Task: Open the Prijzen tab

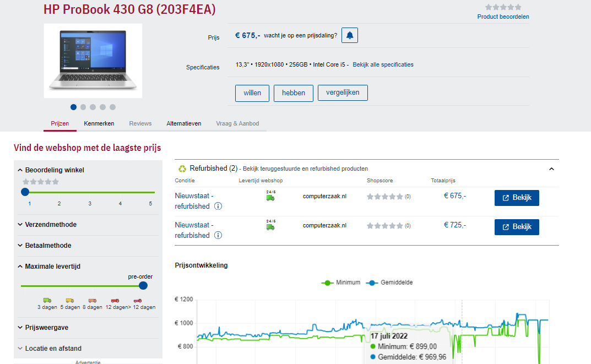Action: pyautogui.click(x=60, y=123)
